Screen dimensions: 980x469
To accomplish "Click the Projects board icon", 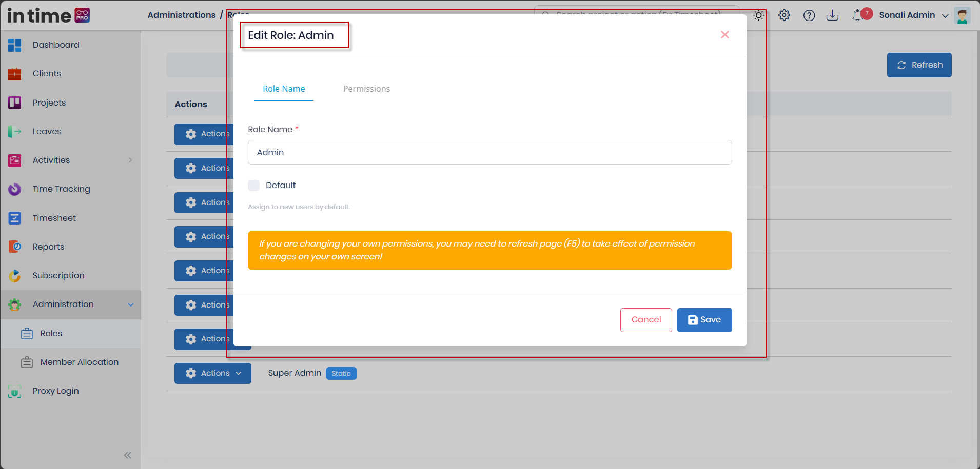I will pyautogui.click(x=15, y=103).
